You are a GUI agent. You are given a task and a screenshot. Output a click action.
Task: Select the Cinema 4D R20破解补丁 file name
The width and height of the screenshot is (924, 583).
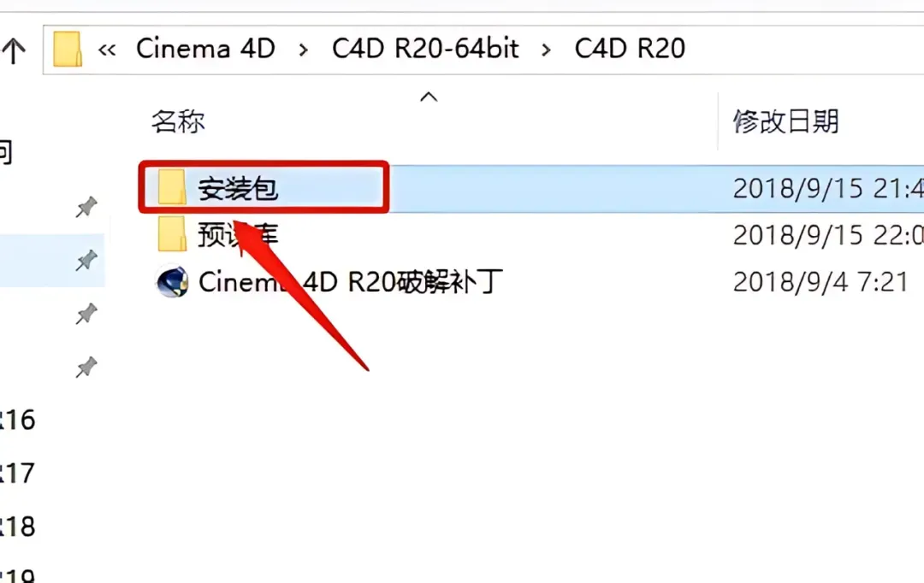tap(351, 281)
